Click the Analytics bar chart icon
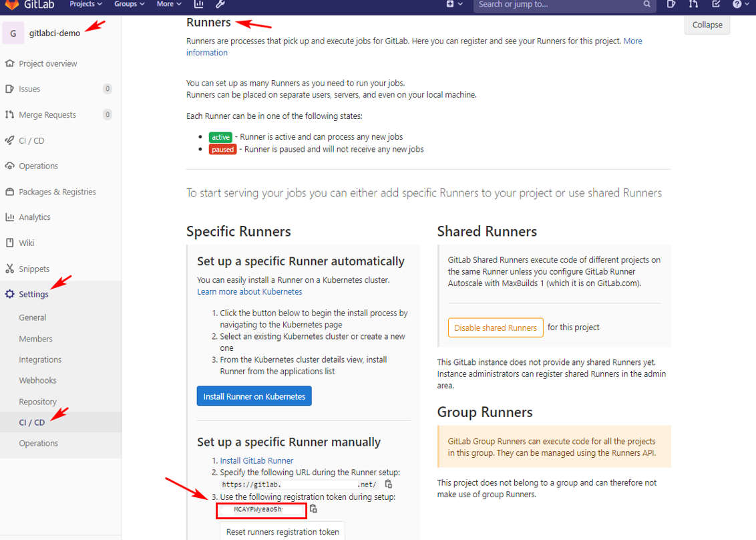The height and width of the screenshot is (540, 756). [x=9, y=217]
